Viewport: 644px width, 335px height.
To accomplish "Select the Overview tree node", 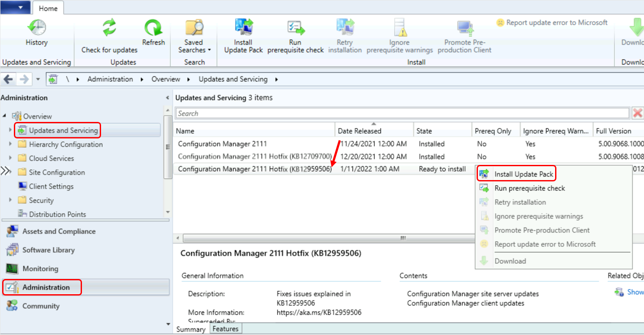I will 37,116.
